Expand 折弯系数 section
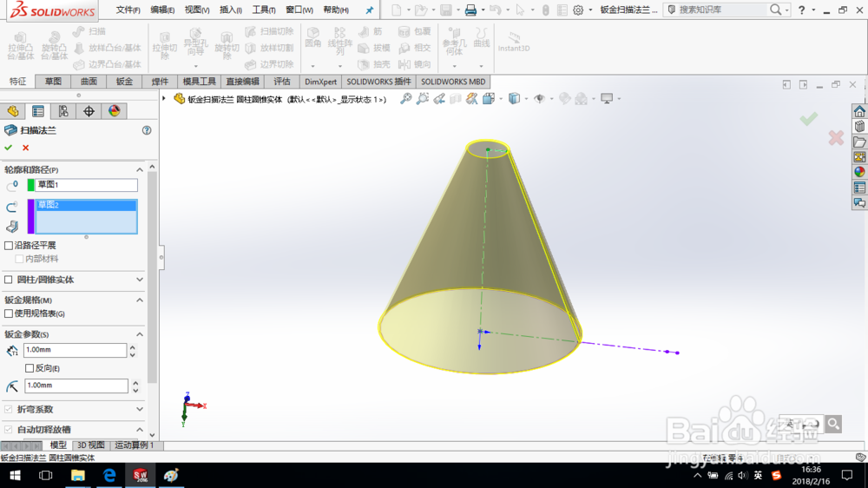Screen dimensions: 868x488 (140, 409)
